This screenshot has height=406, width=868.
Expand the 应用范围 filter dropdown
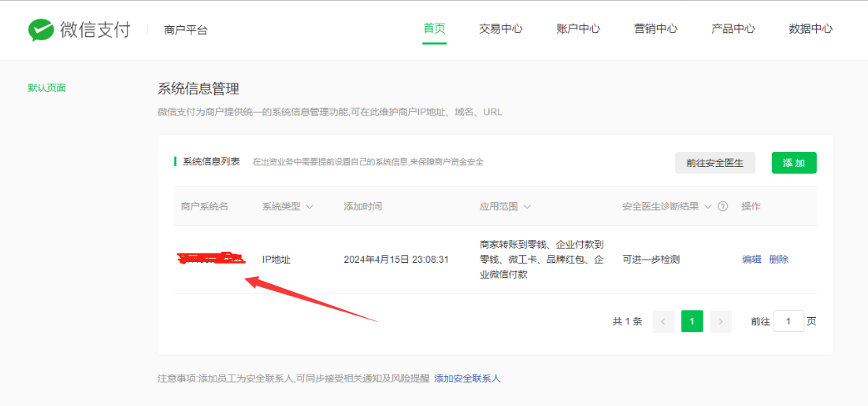click(526, 207)
